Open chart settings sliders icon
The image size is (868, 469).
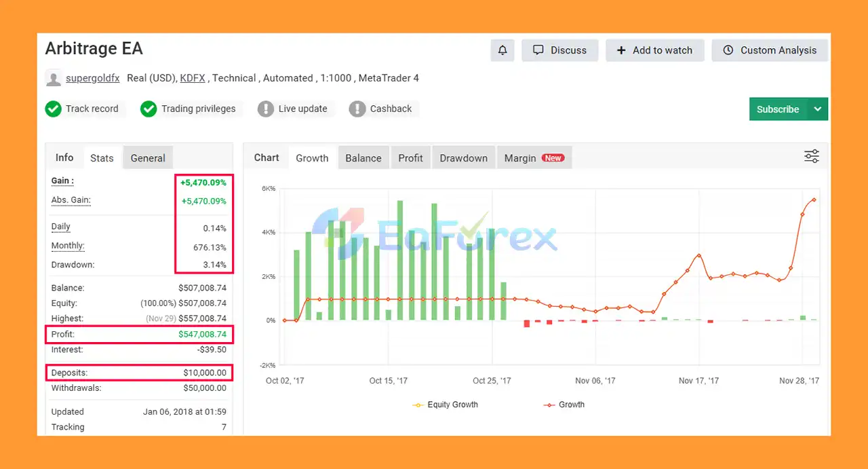pos(811,157)
